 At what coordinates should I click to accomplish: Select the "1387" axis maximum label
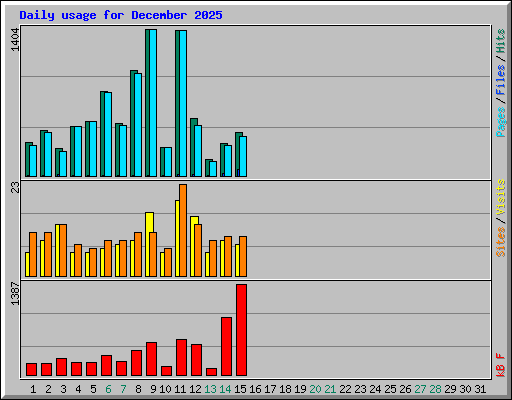click(x=15, y=293)
